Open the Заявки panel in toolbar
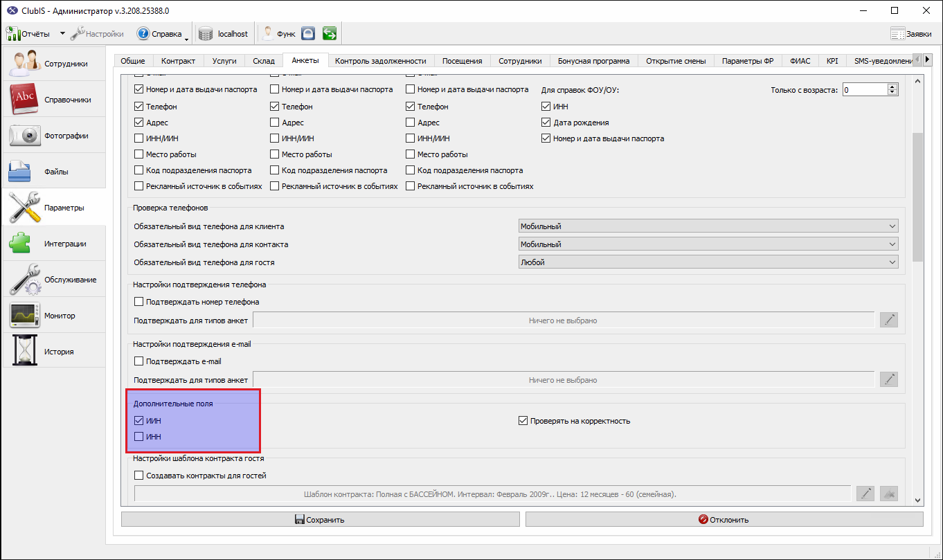Viewport: 943px width, 560px height. (910, 33)
